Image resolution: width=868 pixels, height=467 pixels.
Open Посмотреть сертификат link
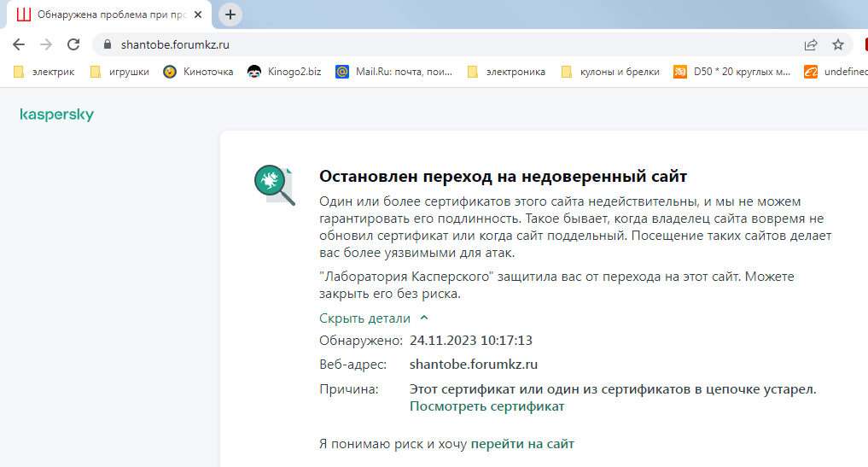coord(487,406)
